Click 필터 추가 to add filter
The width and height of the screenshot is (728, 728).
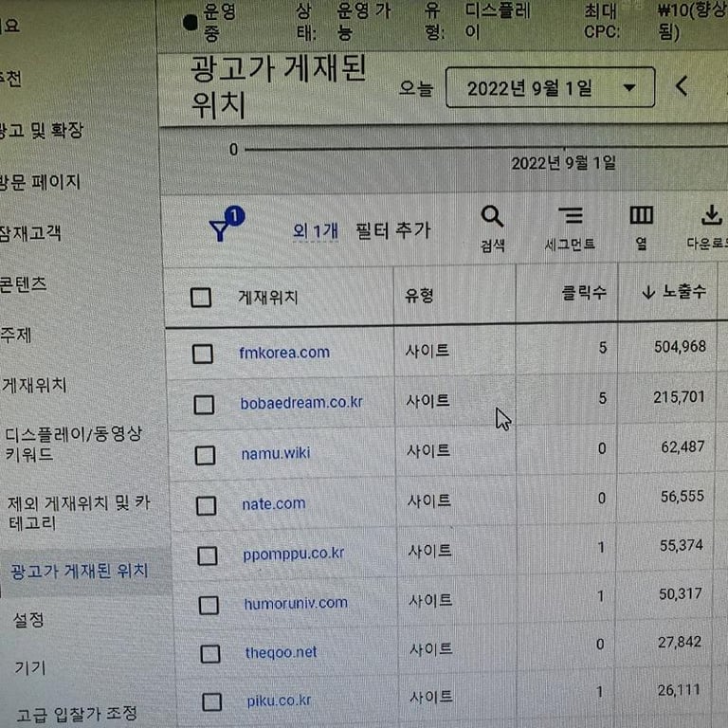(393, 230)
